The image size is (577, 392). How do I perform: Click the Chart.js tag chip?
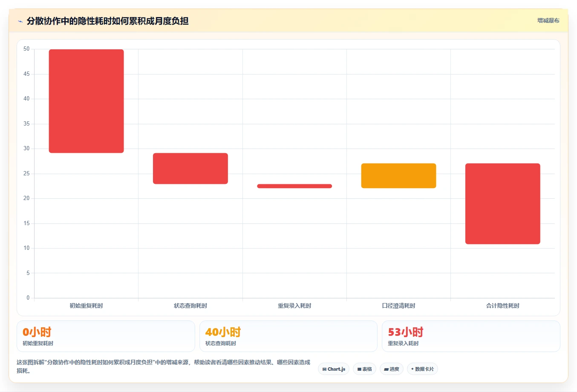tap(334, 369)
